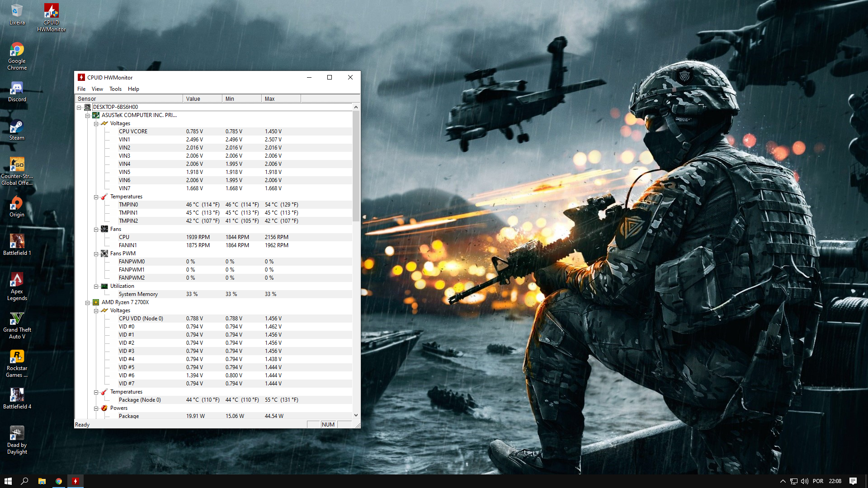Select Rockstar Games launcher desktop icon
Viewport: 868px width, 488px height.
click(17, 363)
